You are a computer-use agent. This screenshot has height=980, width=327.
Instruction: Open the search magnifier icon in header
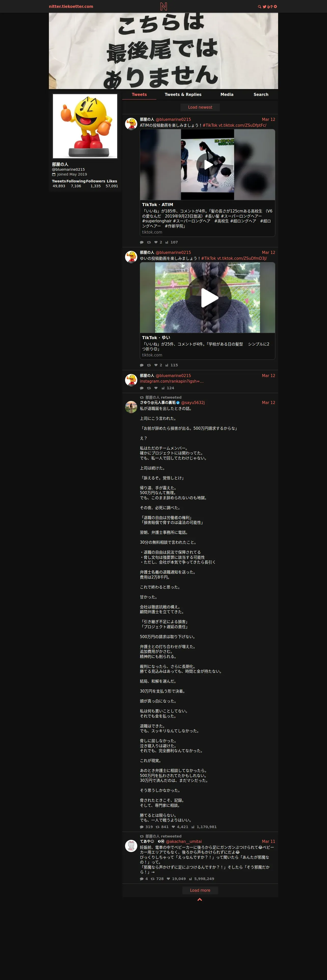point(260,6)
